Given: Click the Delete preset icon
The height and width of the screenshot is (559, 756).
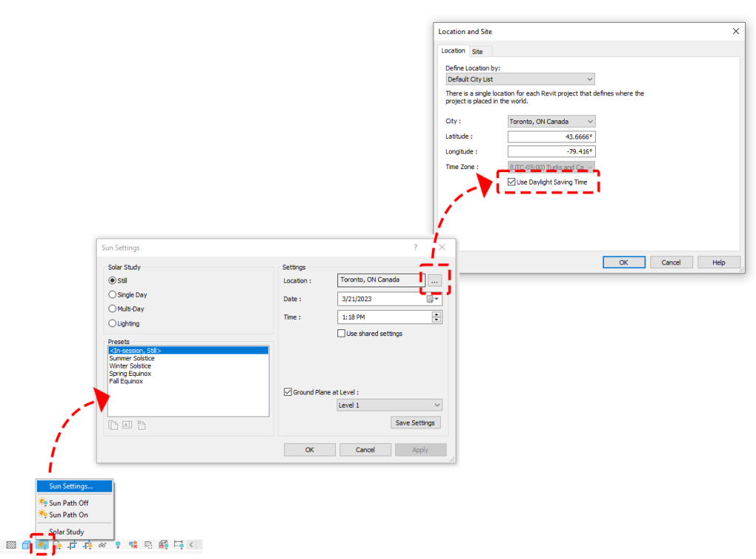Looking at the screenshot, I should coord(141,425).
